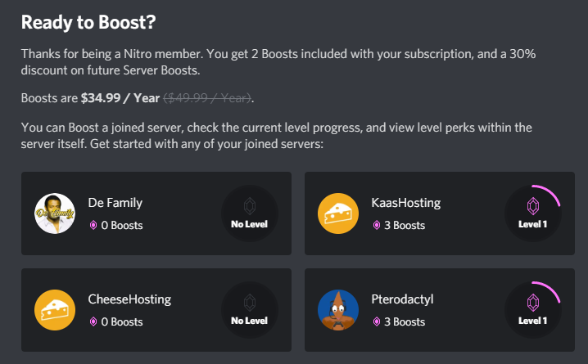The height and width of the screenshot is (364, 588).
Task: Click the 0 Boosts text under CheeseHosting
Action: pyautogui.click(x=122, y=322)
